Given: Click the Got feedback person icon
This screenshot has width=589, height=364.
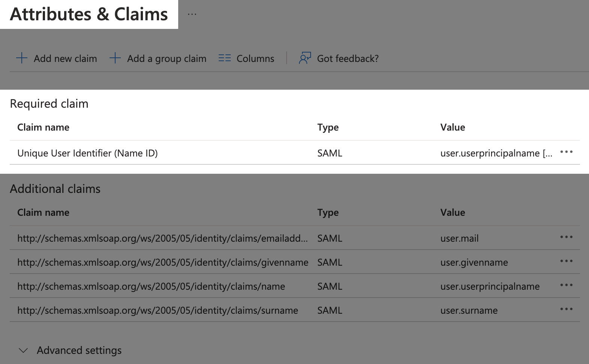Looking at the screenshot, I should coord(305,58).
